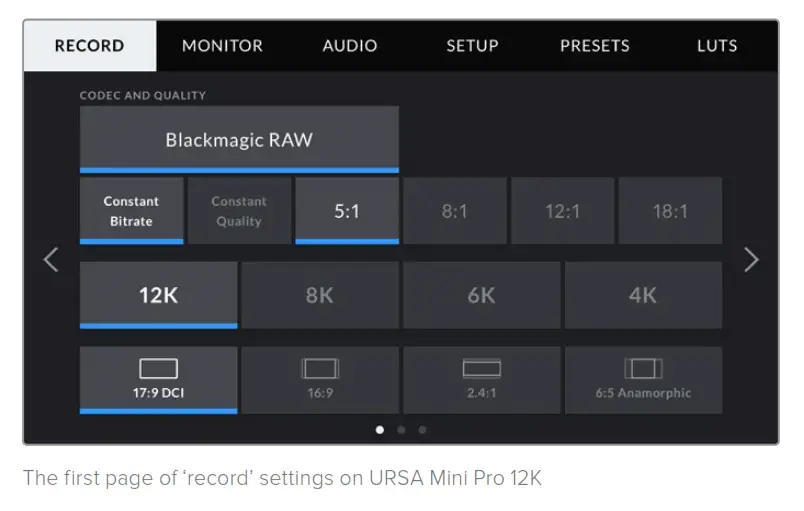This screenshot has height=511, width=804.
Task: Go to next settings page arrow
Action: tap(752, 260)
